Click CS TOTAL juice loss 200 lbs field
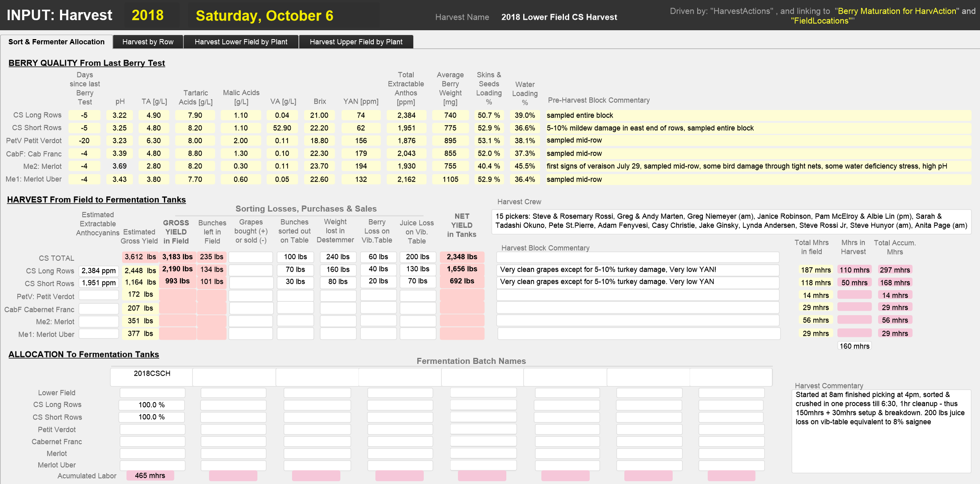This screenshot has height=484, width=980. pyautogui.click(x=418, y=257)
